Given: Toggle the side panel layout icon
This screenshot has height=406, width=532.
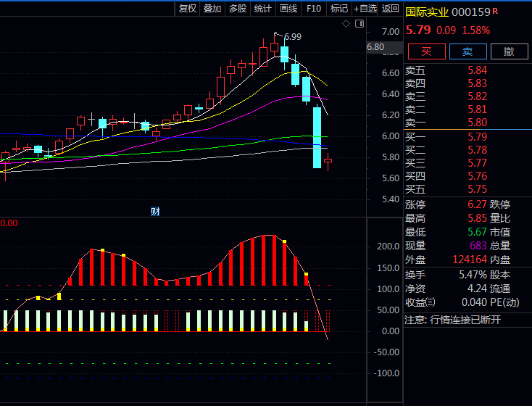Looking at the screenshot, I should click(359, 24).
